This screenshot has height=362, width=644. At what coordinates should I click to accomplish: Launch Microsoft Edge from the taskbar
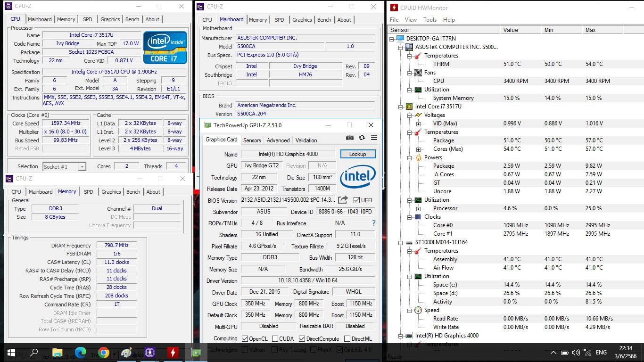click(81, 353)
